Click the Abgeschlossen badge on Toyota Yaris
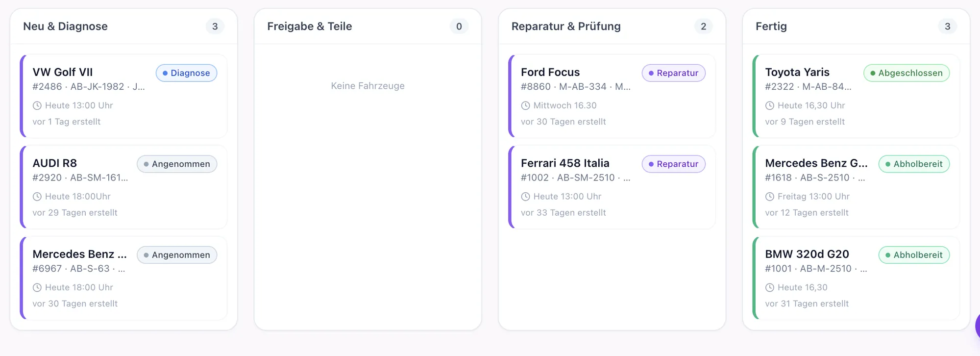980x356 pixels. (x=906, y=73)
